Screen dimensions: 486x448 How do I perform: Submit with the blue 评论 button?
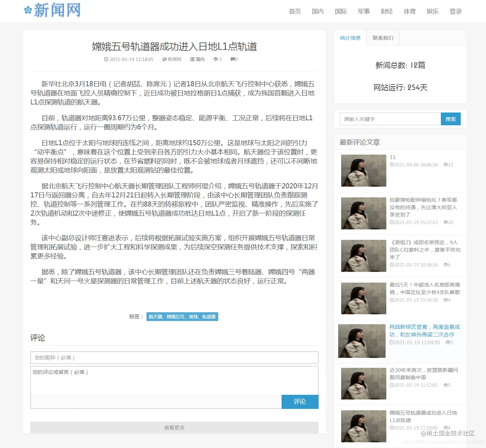[300, 402]
